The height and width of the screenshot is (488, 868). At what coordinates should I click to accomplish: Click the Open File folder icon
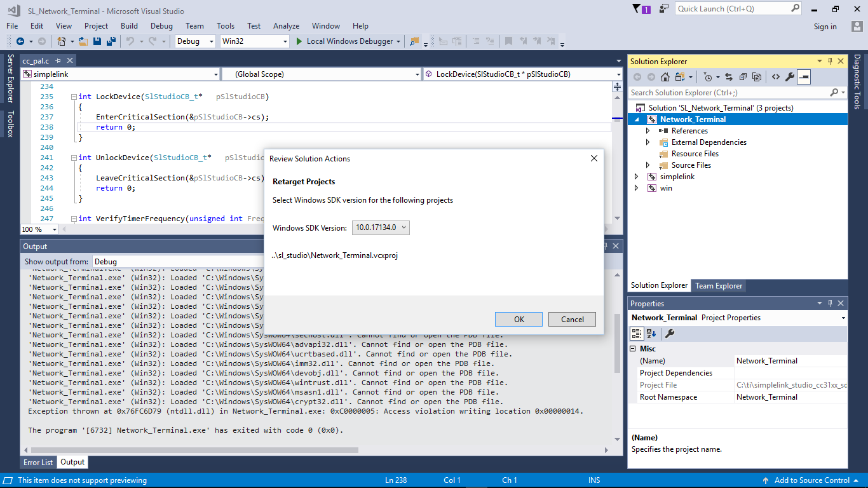(x=83, y=41)
